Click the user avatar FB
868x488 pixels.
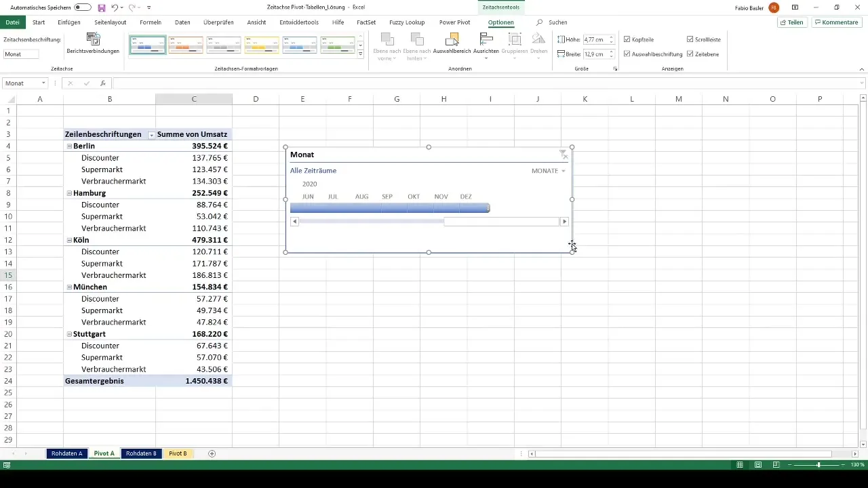(774, 7)
